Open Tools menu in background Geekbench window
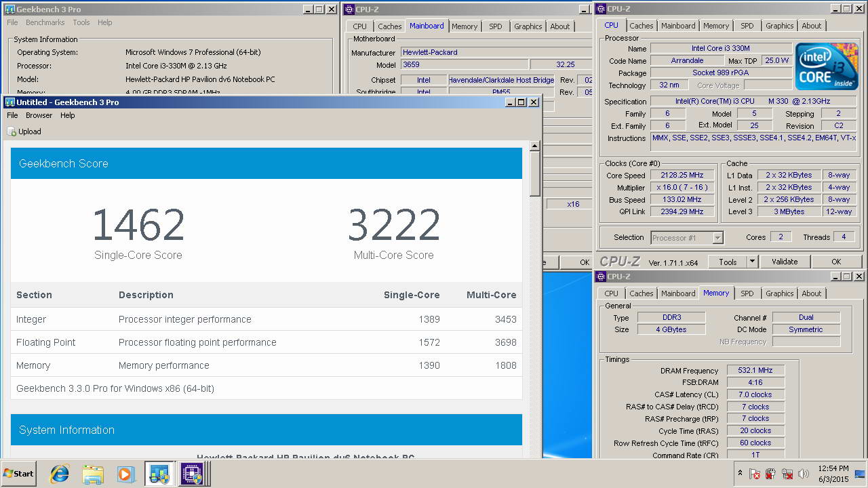Viewport: 868px width, 488px height. point(81,22)
